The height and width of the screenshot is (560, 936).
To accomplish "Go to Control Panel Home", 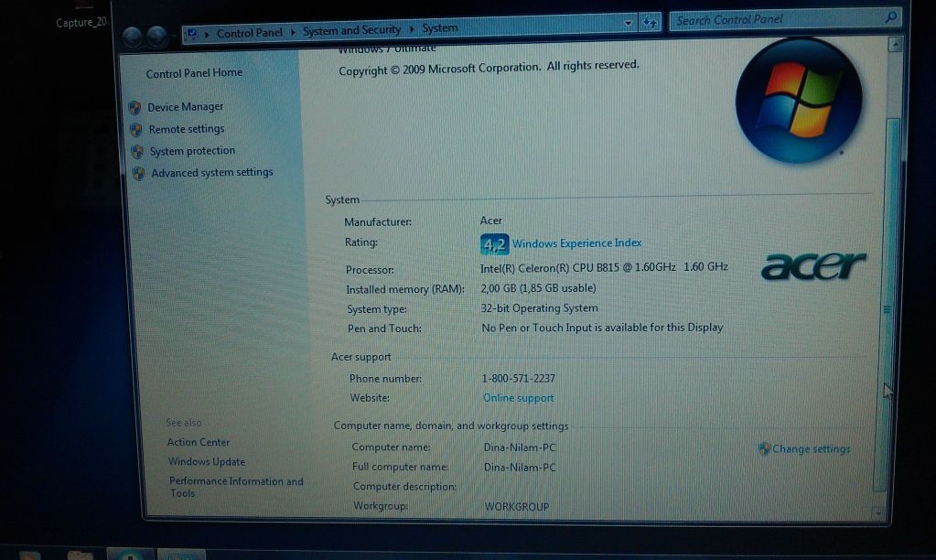I will [x=194, y=73].
